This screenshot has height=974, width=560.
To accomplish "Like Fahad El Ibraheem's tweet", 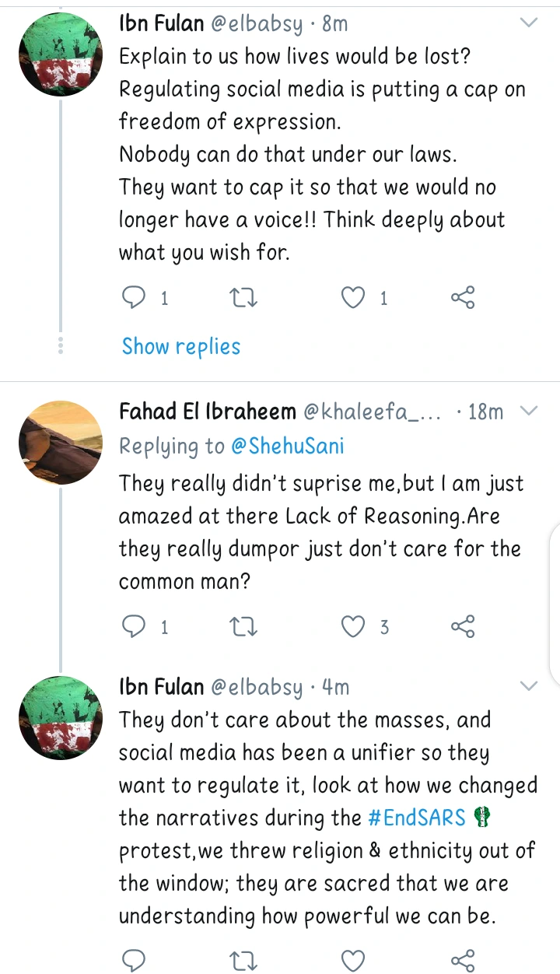I will (x=354, y=626).
